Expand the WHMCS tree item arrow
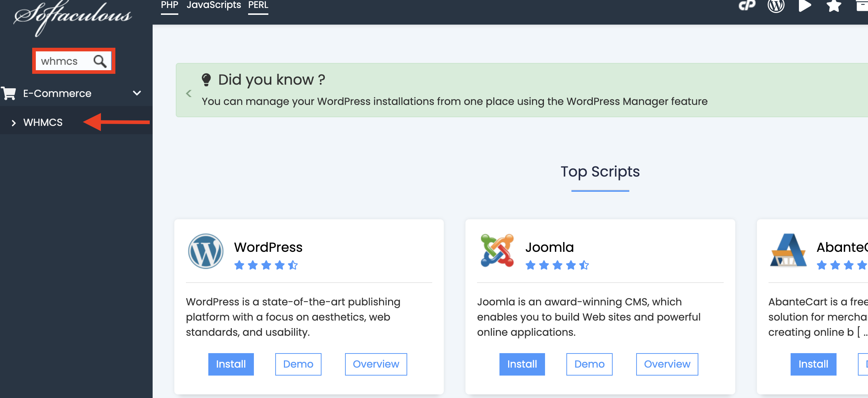868x398 pixels. (14, 123)
